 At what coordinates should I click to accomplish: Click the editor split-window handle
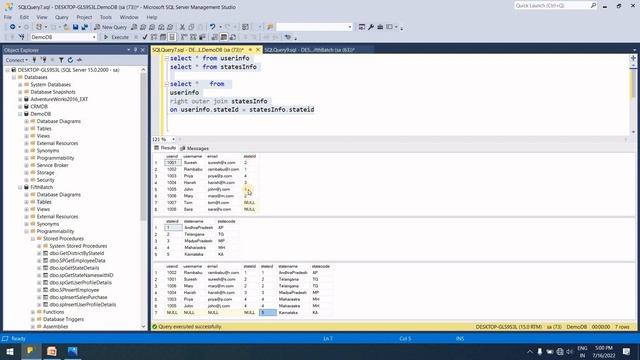click(x=633, y=58)
